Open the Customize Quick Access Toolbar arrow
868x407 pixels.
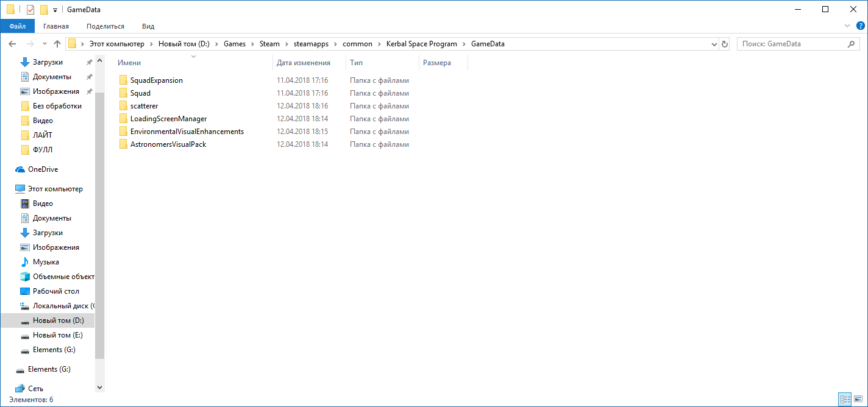[x=55, y=10]
